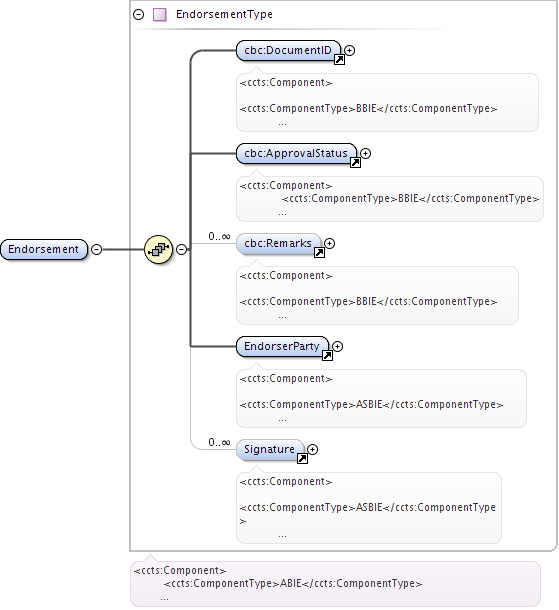This screenshot has width=559, height=610.
Task: Select the EndorserParty element
Action: (x=282, y=347)
